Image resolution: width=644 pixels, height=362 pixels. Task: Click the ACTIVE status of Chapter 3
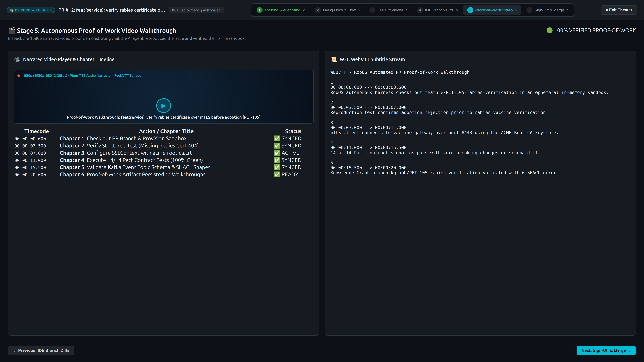pyautogui.click(x=290, y=153)
